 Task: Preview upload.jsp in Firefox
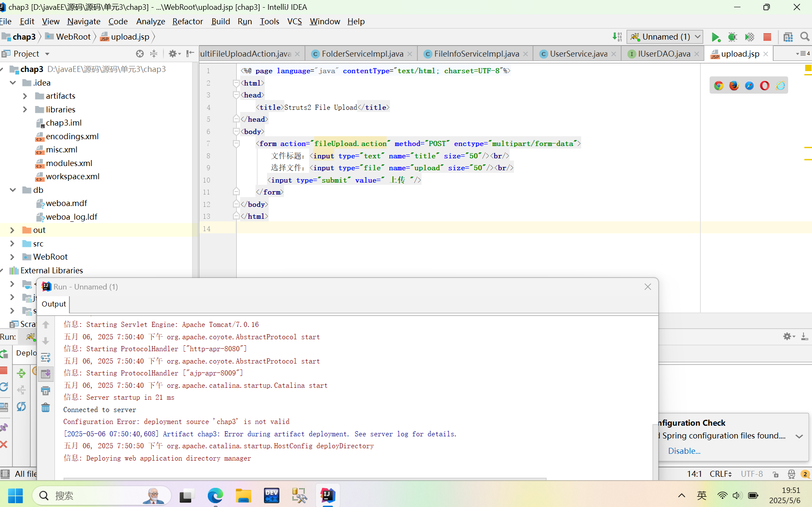[734, 85]
